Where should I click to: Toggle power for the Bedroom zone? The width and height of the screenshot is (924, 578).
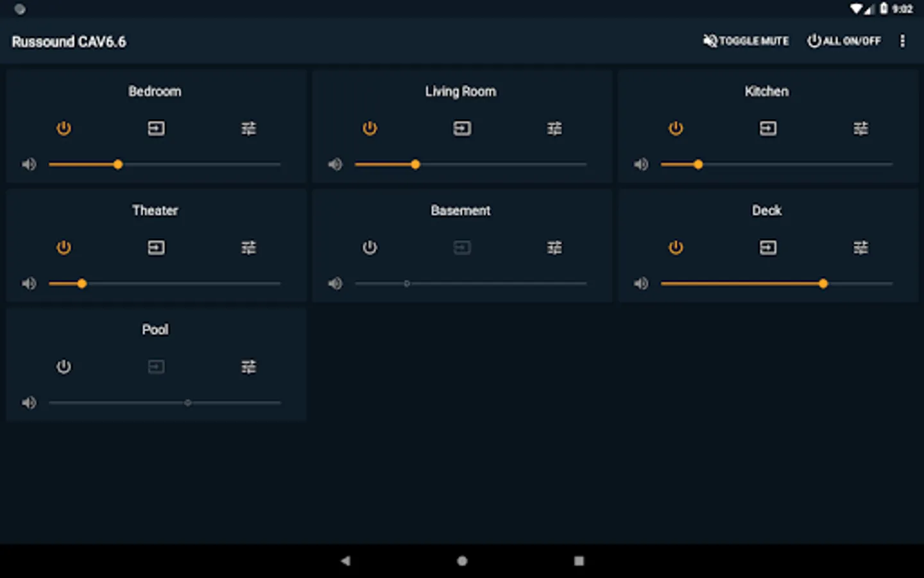click(64, 128)
